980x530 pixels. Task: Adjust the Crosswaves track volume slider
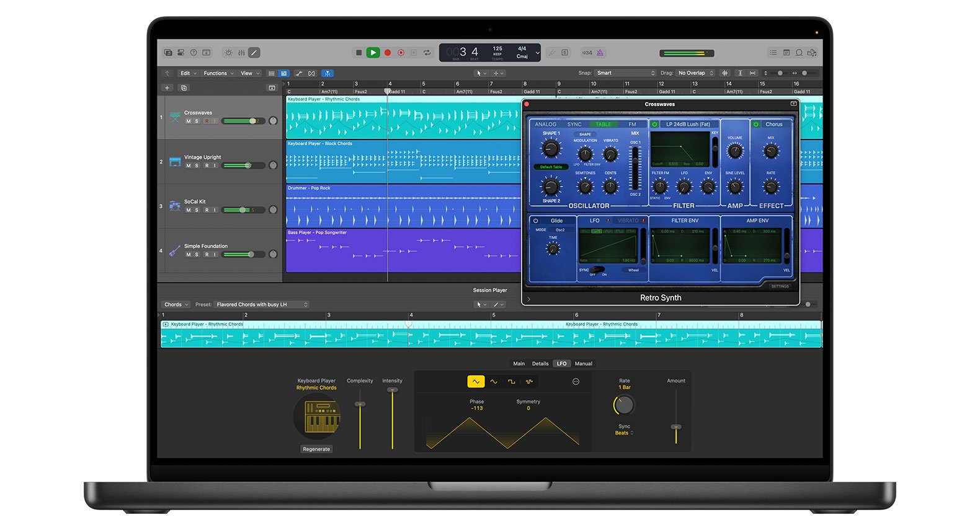[244, 121]
